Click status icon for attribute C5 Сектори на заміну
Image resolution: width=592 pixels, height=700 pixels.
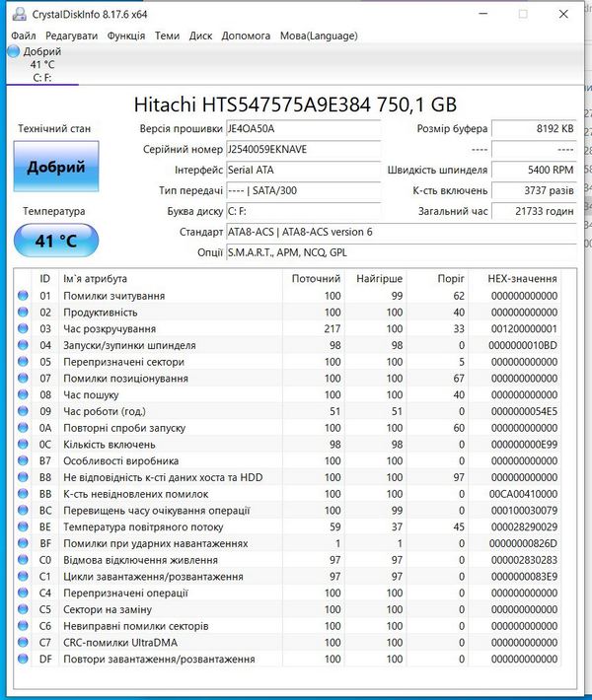click(x=24, y=610)
